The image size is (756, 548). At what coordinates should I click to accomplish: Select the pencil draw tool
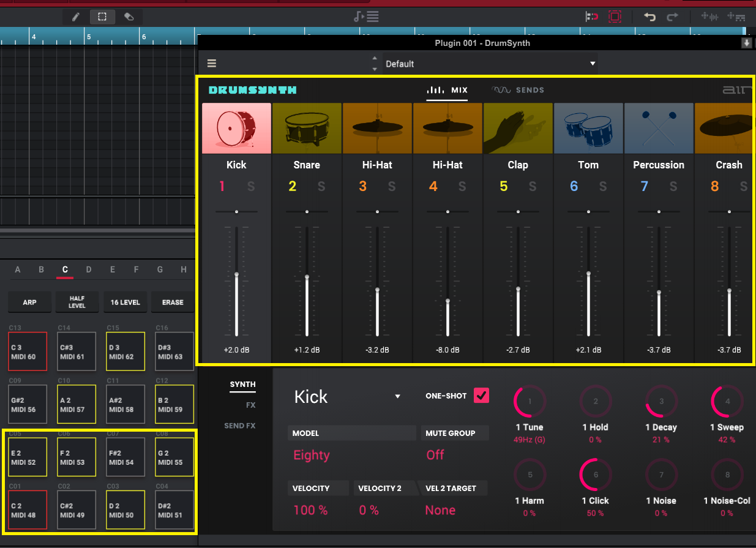(x=76, y=17)
